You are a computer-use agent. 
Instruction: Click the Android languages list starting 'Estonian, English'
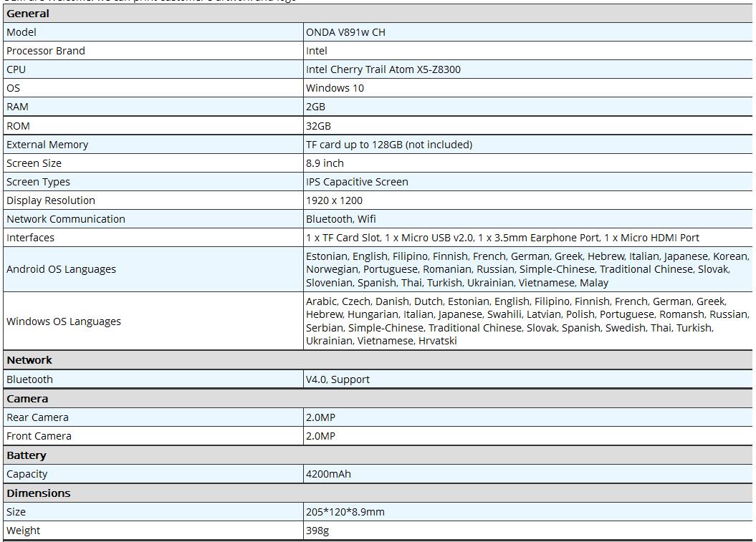tap(527, 269)
